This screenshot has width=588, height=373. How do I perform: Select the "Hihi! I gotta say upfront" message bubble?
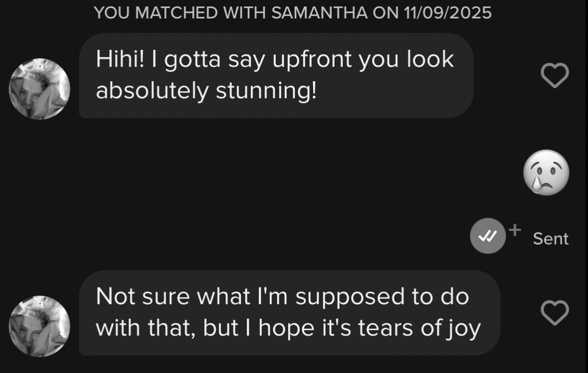pos(276,75)
